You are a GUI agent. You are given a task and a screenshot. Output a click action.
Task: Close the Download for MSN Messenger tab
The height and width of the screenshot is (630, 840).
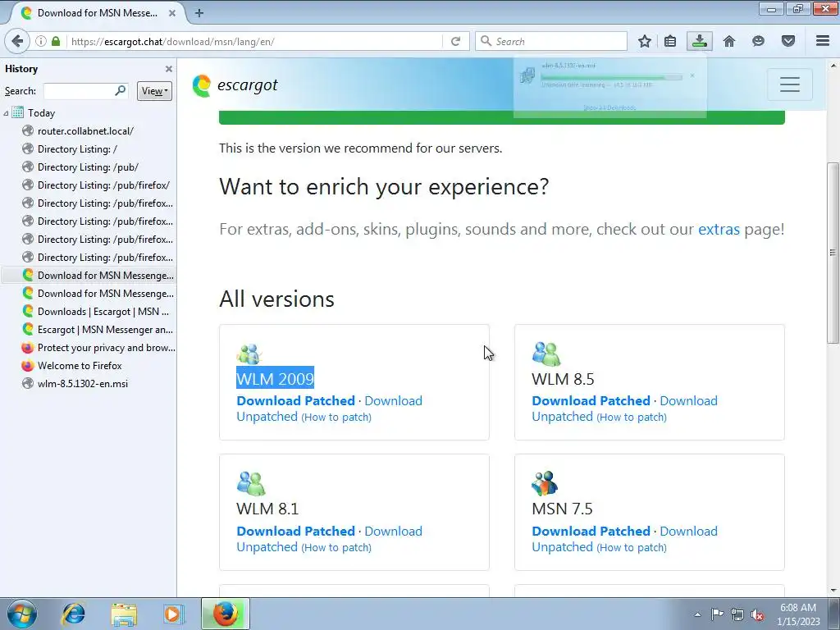coord(172,13)
